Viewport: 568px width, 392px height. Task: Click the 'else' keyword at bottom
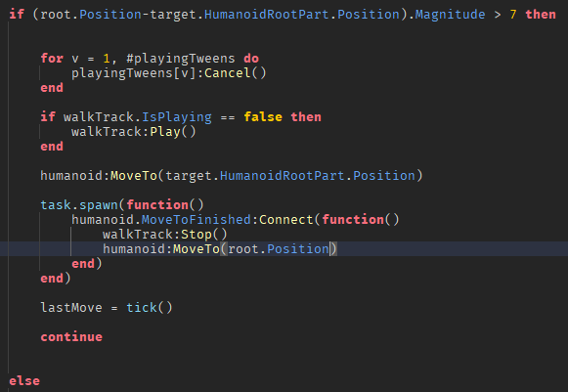(x=24, y=381)
